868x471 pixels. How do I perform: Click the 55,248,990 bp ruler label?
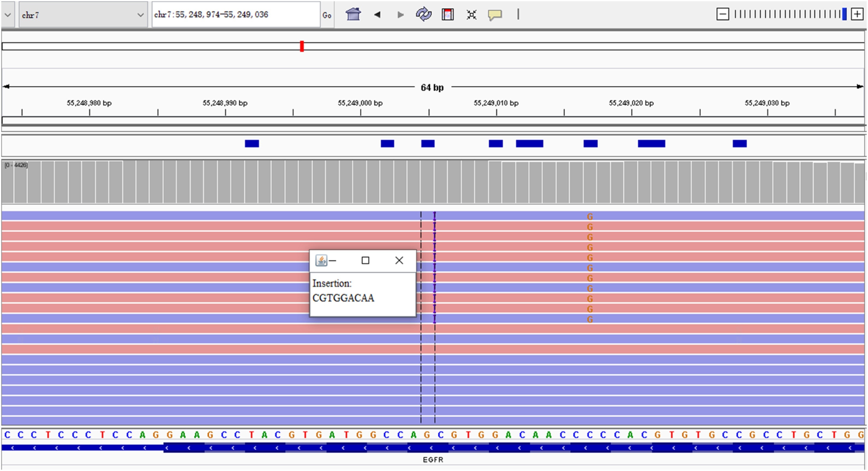(x=225, y=103)
